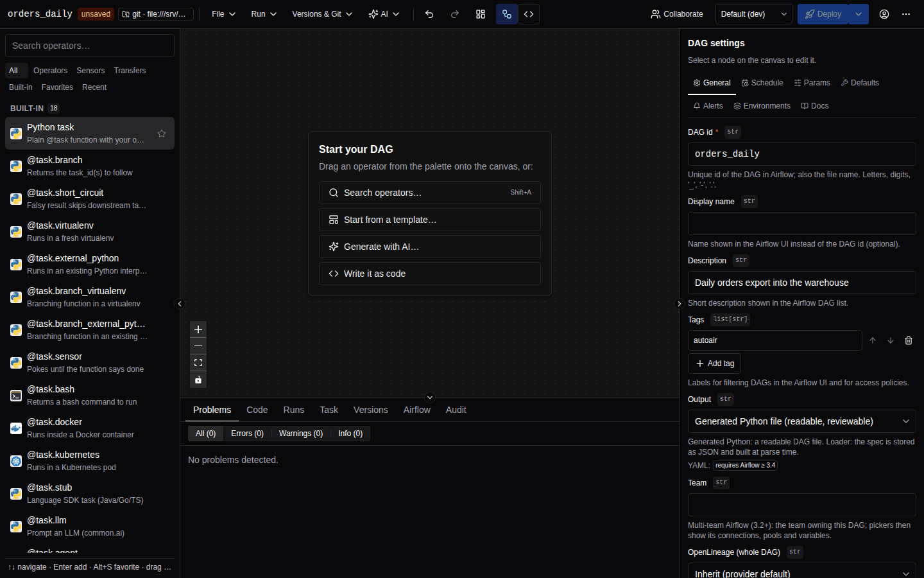The image size is (924, 578).
Task: Select the @task.docker operator
Action: point(90,428)
